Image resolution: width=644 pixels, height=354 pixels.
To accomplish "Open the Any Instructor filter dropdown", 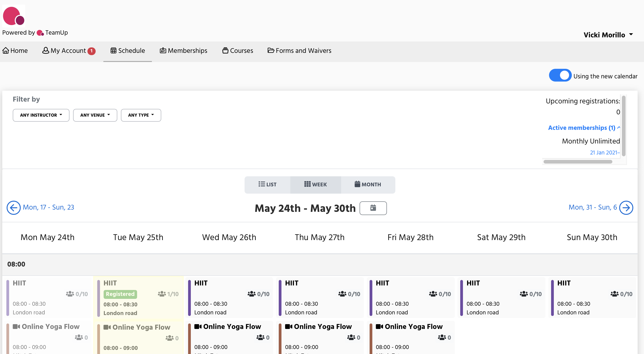I will click(41, 115).
